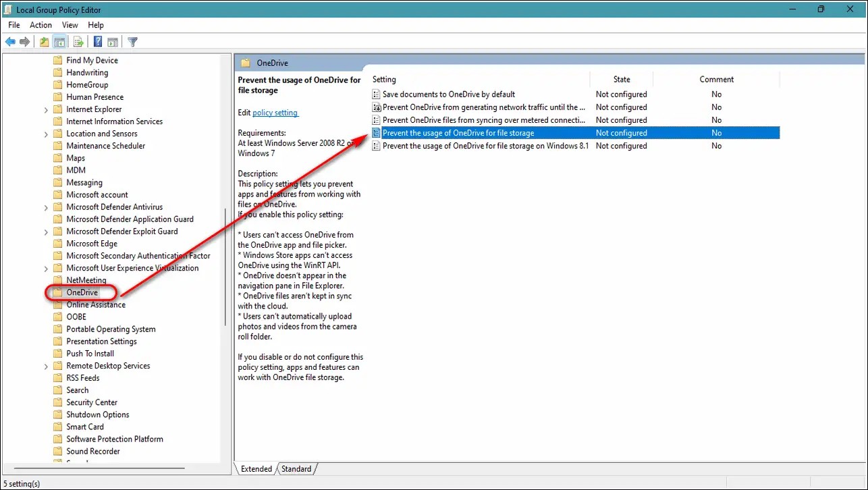The image size is (868, 490).
Task: Select OneDrive in the console tree
Action: pos(82,292)
